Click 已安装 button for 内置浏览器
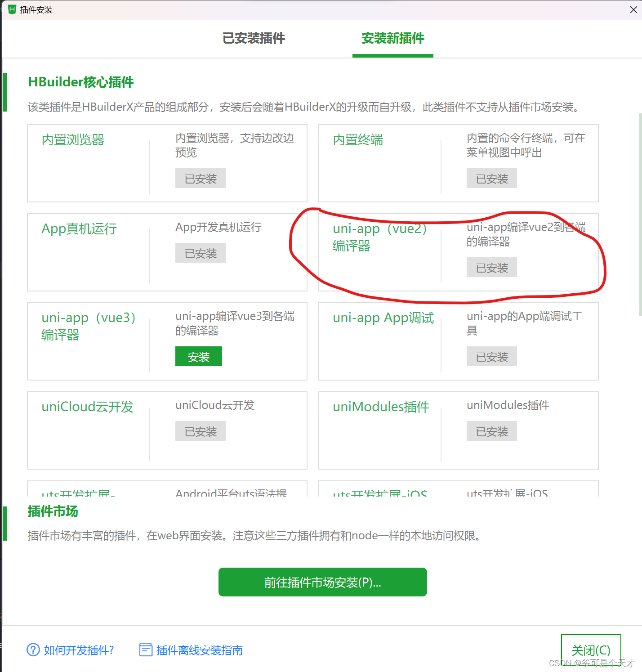642x672 pixels. pos(201,178)
